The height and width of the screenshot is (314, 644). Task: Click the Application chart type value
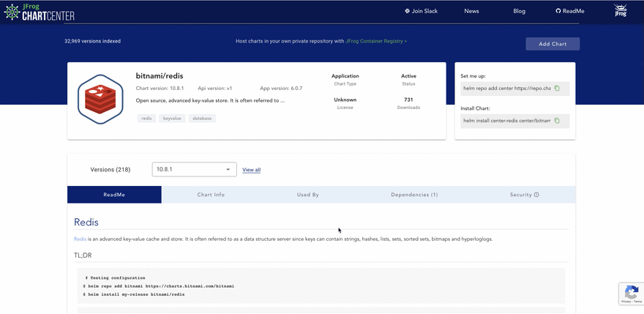point(345,76)
